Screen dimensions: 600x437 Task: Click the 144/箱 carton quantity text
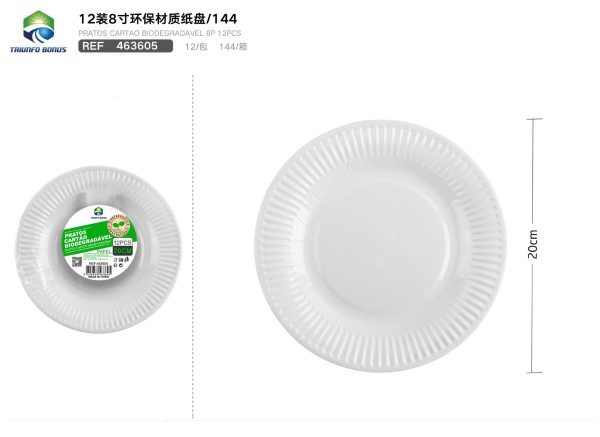point(233,47)
